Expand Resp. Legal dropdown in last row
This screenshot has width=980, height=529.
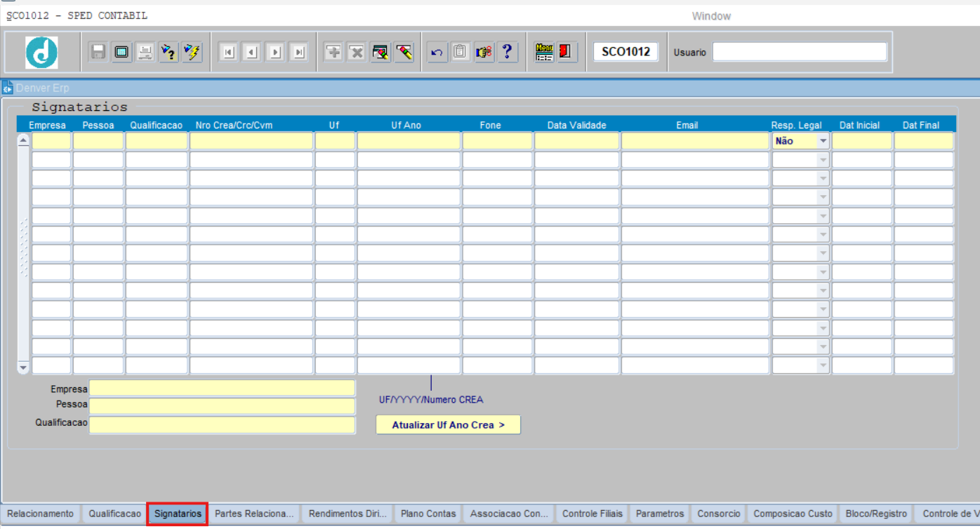[823, 366]
